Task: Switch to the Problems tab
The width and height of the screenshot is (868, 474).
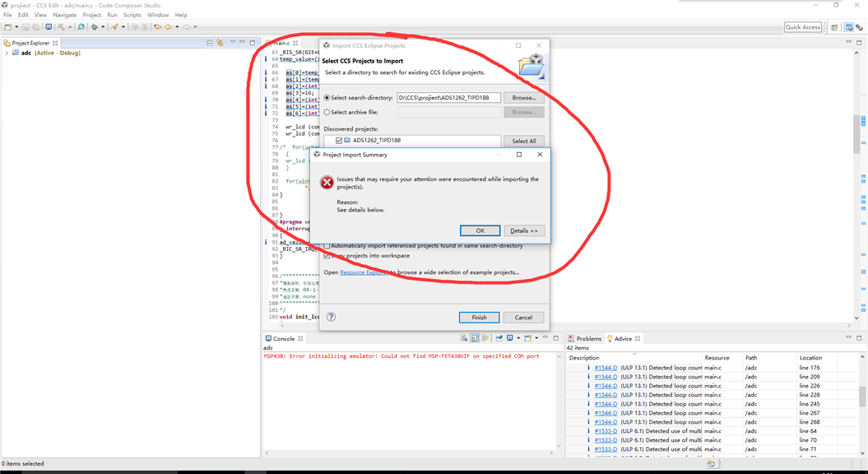Action: coord(585,338)
